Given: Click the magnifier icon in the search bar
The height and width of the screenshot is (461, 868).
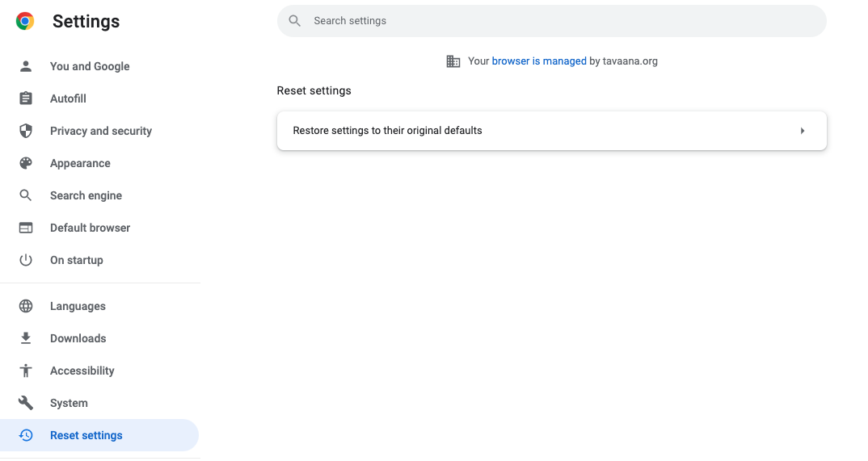Looking at the screenshot, I should point(294,21).
